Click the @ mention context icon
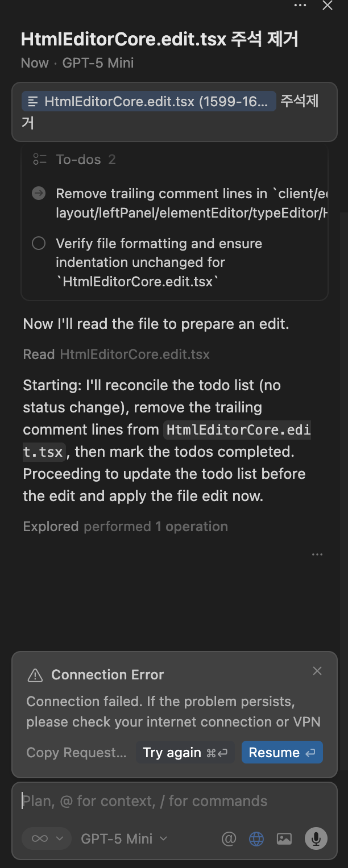The width and height of the screenshot is (348, 868). click(229, 838)
